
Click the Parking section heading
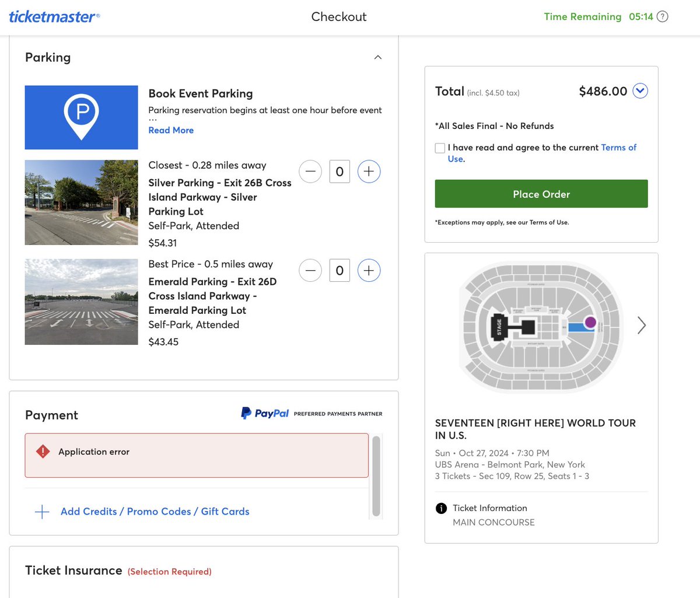(48, 57)
